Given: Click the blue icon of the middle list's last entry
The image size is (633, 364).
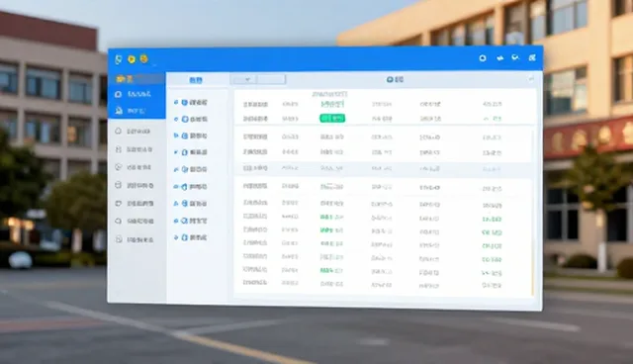Looking at the screenshot, I should click(185, 237).
